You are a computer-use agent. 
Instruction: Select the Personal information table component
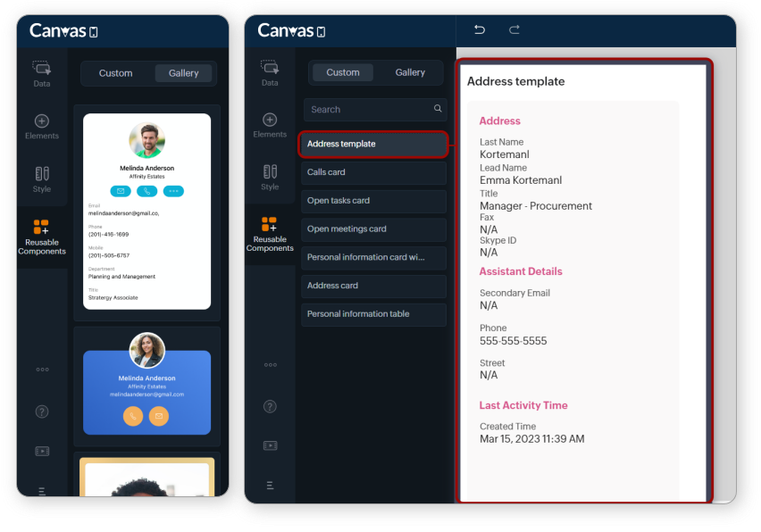[x=372, y=314]
